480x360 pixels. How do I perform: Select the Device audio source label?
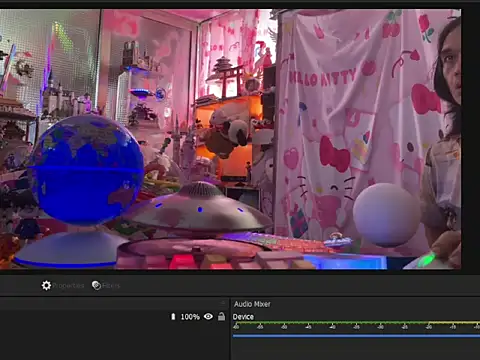[x=243, y=317]
